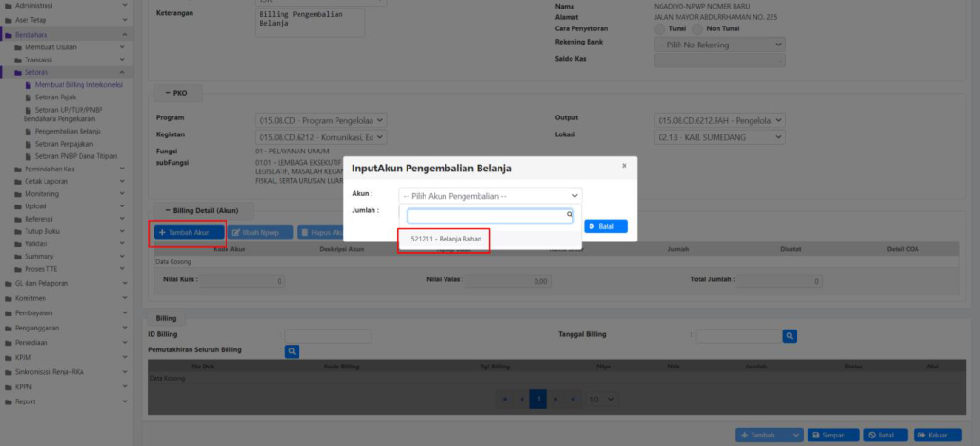Screen dimensions: 980x446
Task: Close the InputAkun Pengembalian Belanja dialog
Action: click(624, 166)
